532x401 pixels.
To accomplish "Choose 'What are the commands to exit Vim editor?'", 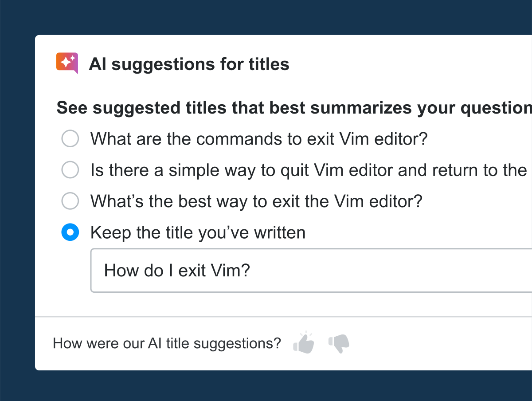I will 70,138.
